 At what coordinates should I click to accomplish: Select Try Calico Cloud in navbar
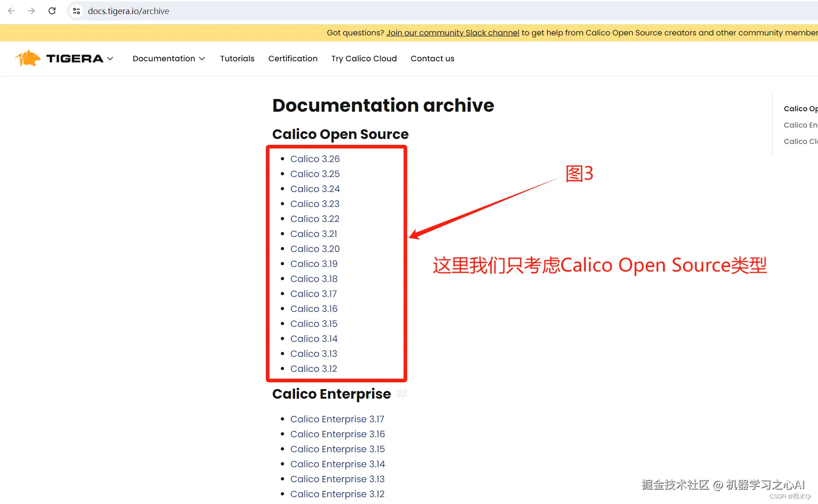click(x=364, y=59)
